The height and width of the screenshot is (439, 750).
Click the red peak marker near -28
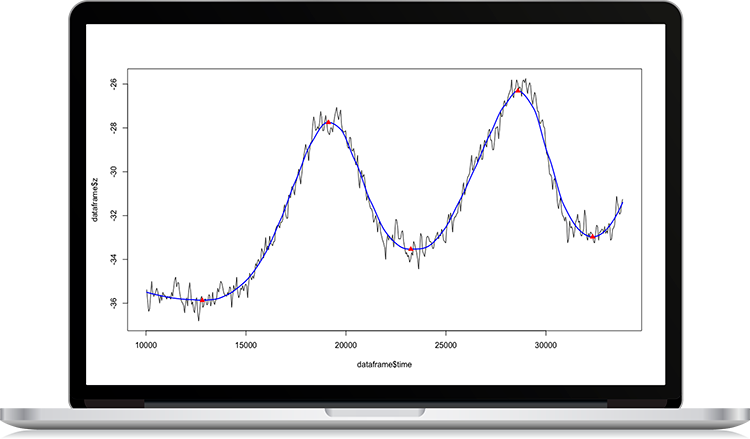point(328,122)
